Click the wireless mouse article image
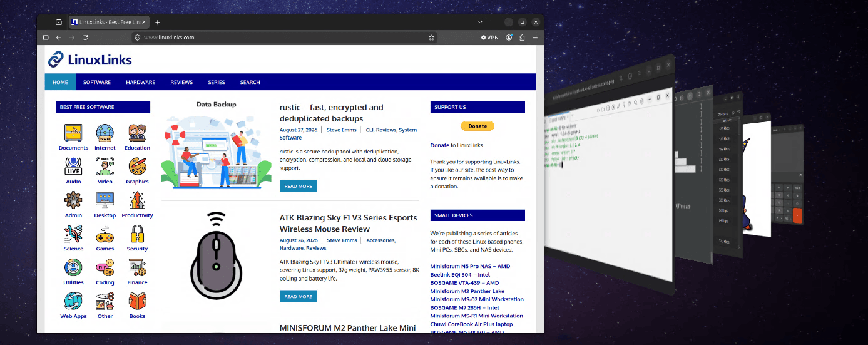This screenshot has width=868, height=345. click(217, 256)
